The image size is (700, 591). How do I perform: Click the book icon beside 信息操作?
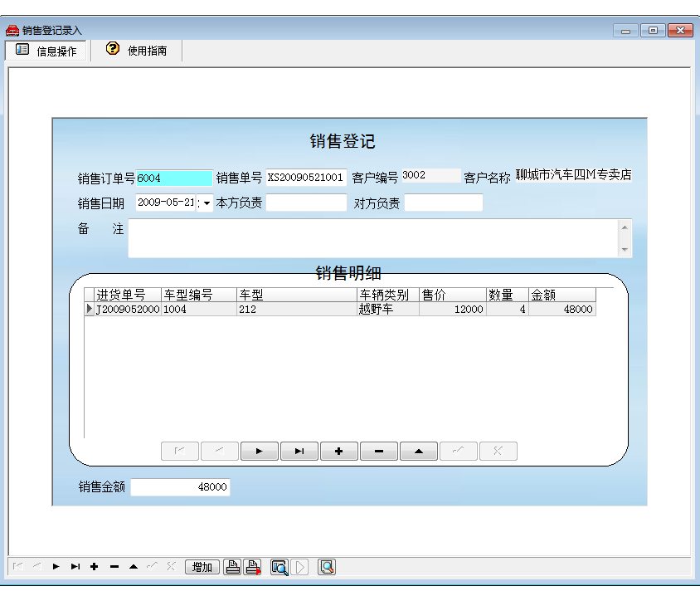click(x=22, y=49)
